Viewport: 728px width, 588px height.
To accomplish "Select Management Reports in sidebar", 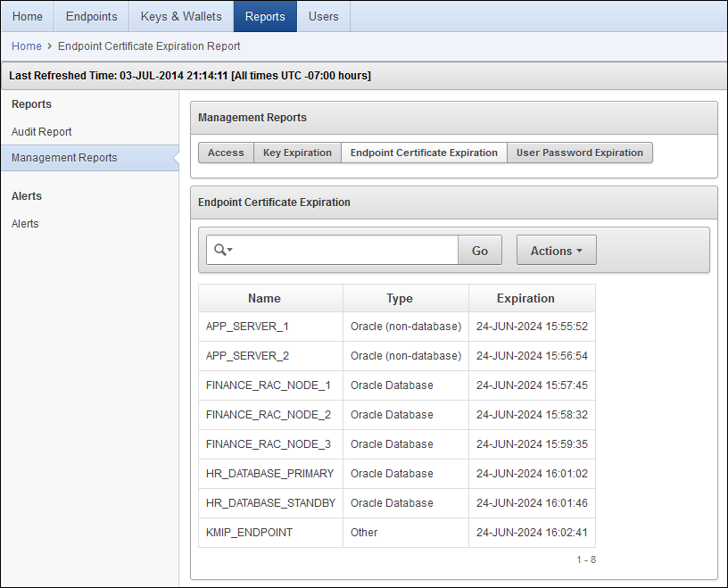I will point(89,158).
